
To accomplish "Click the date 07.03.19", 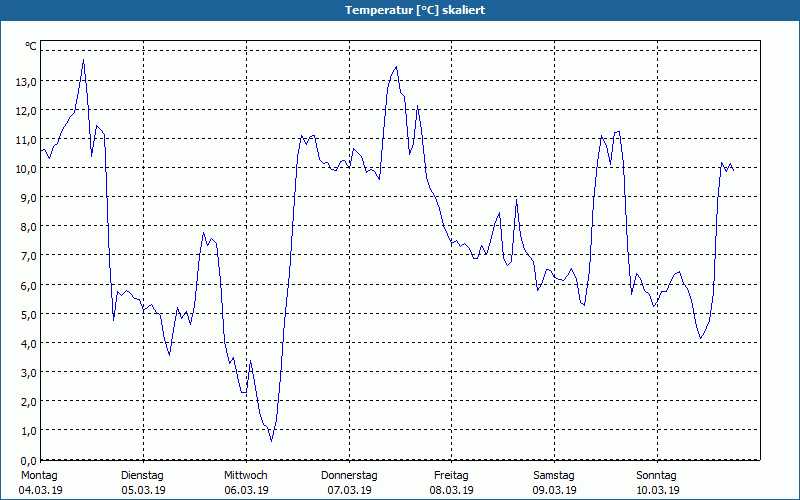I will 349,490.
